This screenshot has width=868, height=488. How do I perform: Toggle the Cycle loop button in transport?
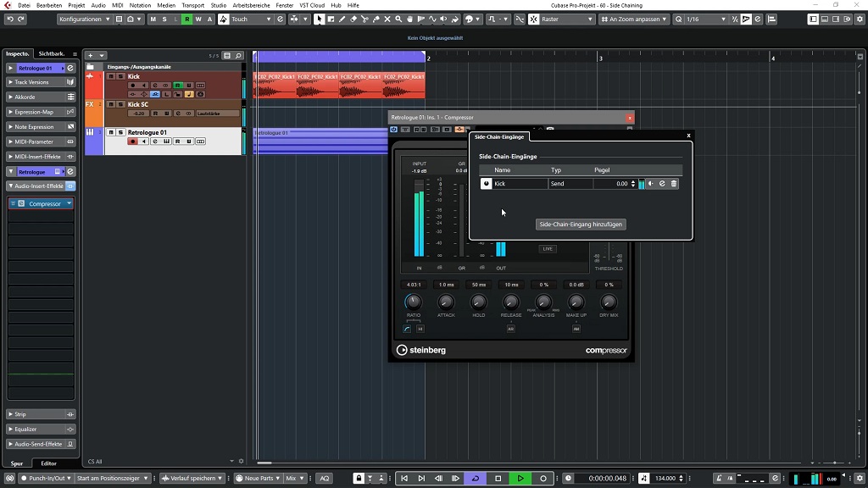pyautogui.click(x=476, y=479)
